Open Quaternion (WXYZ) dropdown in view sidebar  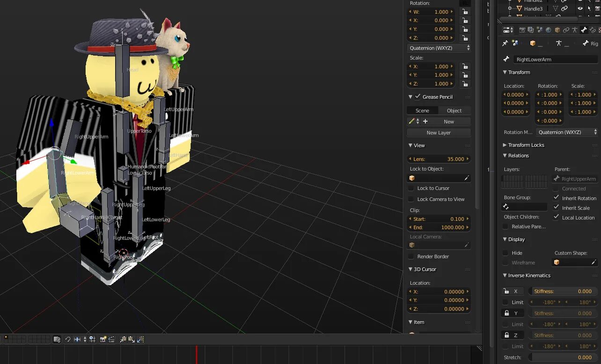click(x=439, y=48)
